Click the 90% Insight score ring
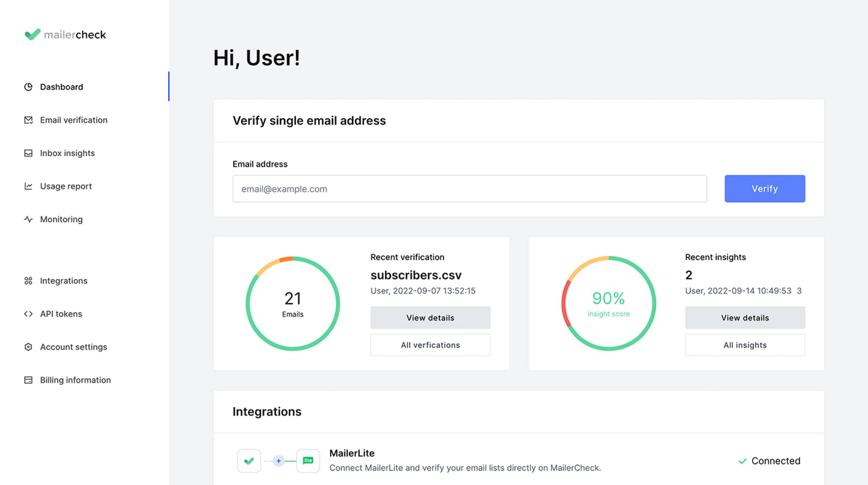 pyautogui.click(x=609, y=303)
